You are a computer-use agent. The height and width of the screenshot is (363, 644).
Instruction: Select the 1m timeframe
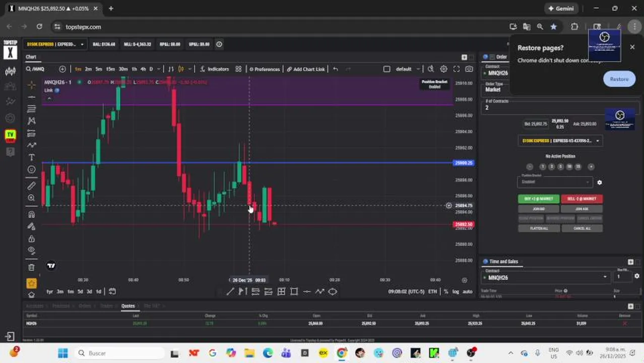click(x=78, y=69)
